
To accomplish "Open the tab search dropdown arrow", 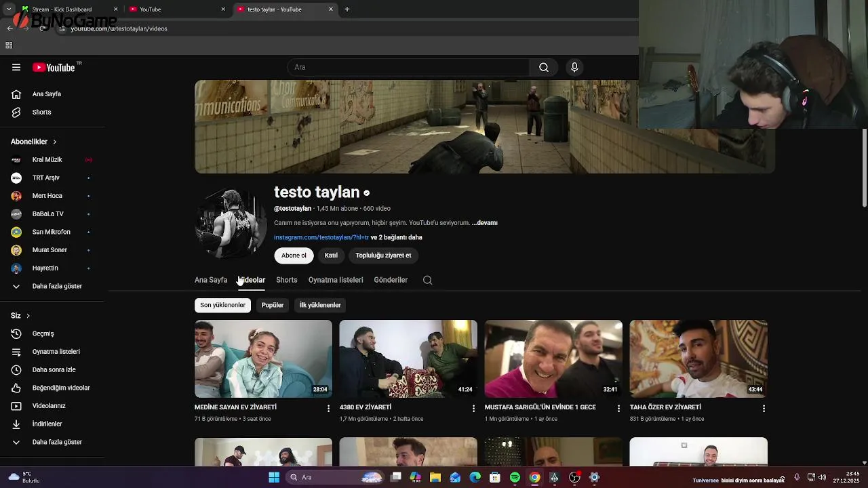I will [9, 9].
